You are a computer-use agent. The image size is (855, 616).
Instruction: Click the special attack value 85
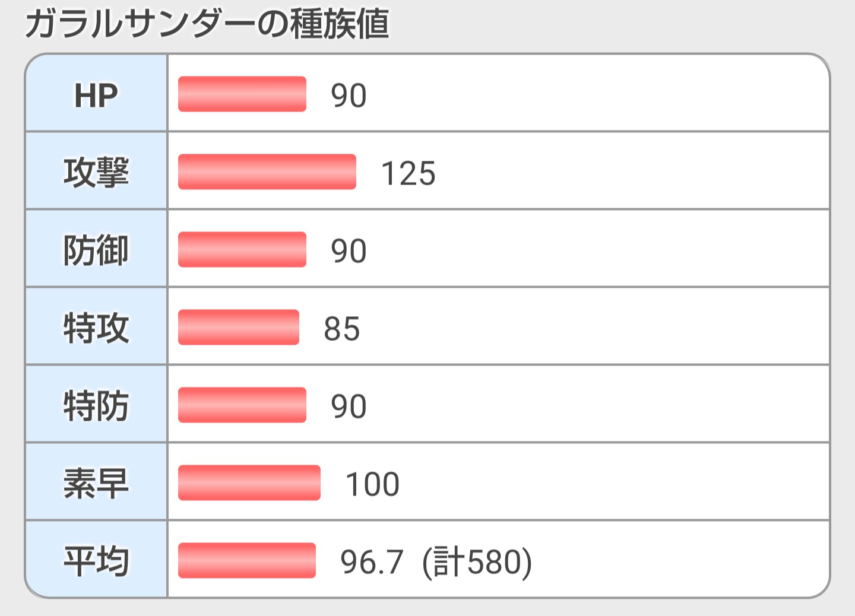pos(342,329)
